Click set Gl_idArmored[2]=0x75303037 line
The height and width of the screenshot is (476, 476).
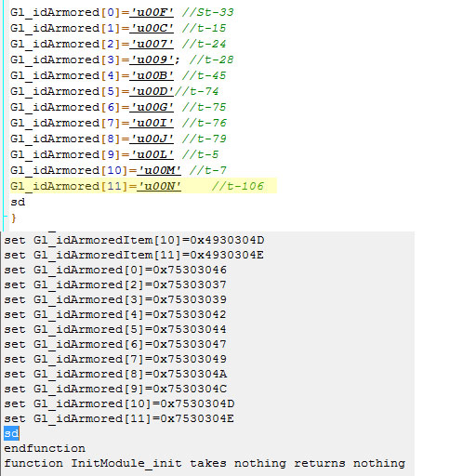(115, 285)
